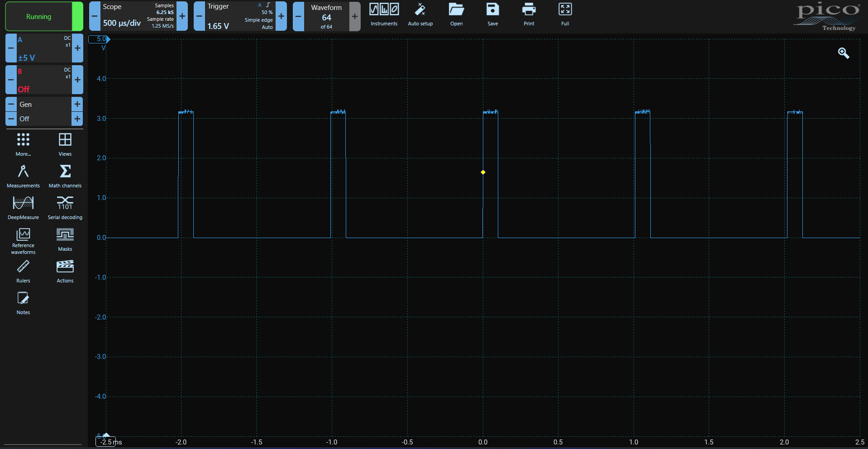Open Channel A ±5 V options
Image resolution: width=868 pixels, height=449 pixels.
44,48
